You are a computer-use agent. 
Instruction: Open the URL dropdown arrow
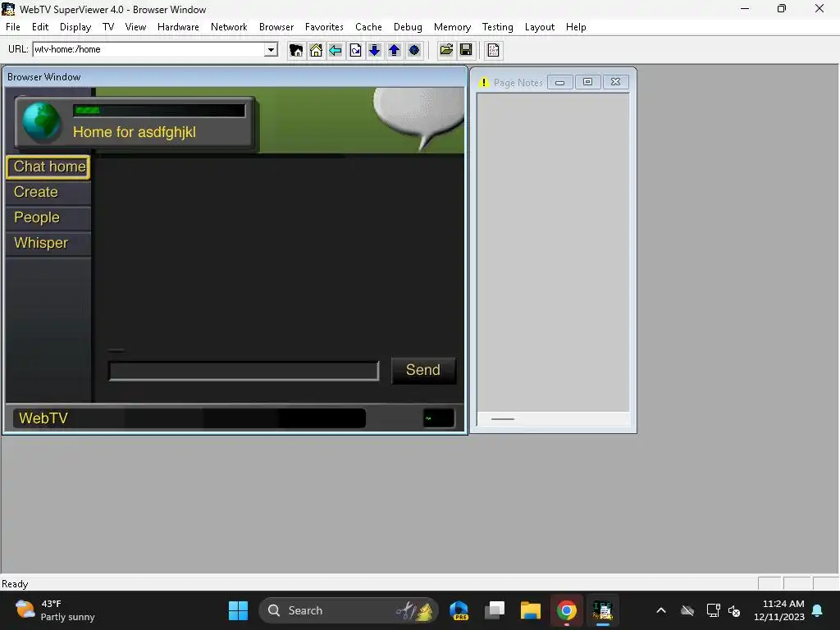[x=271, y=50]
